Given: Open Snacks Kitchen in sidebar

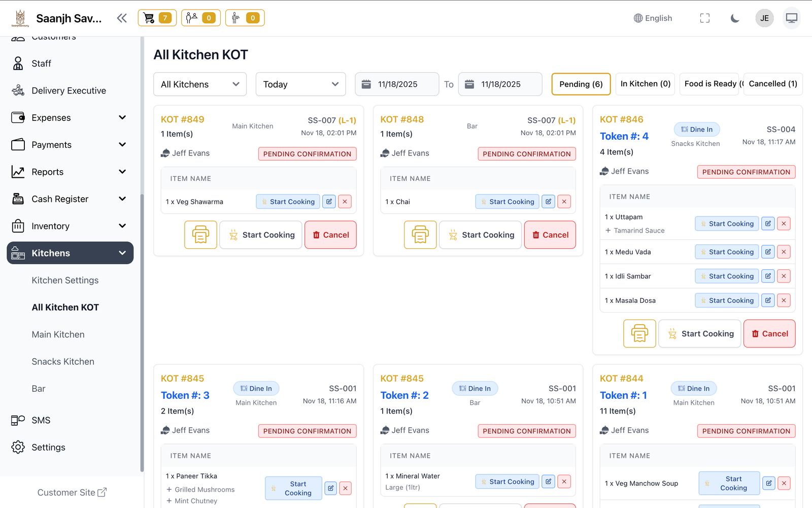Looking at the screenshot, I should pyautogui.click(x=63, y=362).
